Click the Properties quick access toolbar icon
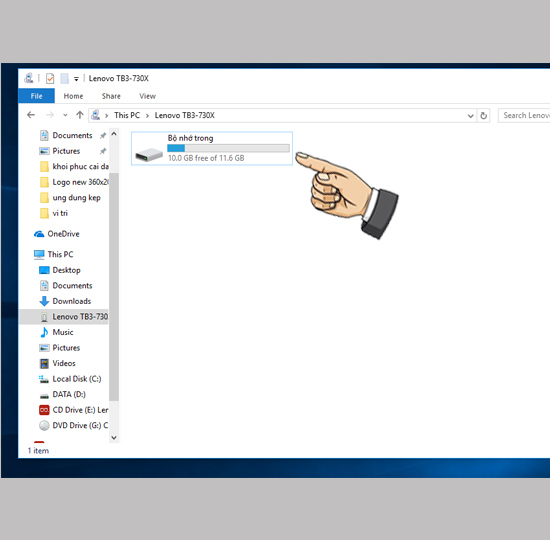The height and width of the screenshot is (540, 550). coord(50,78)
